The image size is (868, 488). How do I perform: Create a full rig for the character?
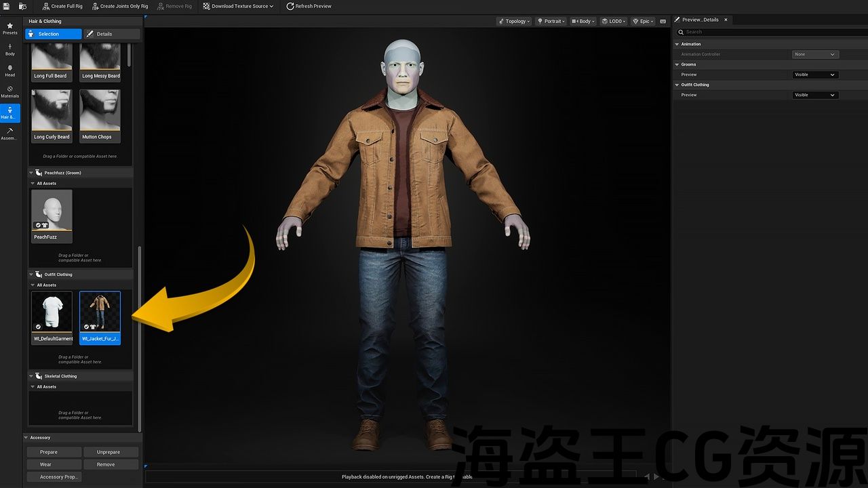pyautogui.click(x=62, y=6)
